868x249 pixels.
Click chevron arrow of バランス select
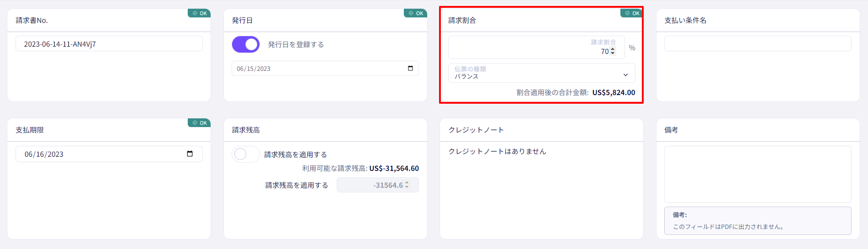[625, 75]
